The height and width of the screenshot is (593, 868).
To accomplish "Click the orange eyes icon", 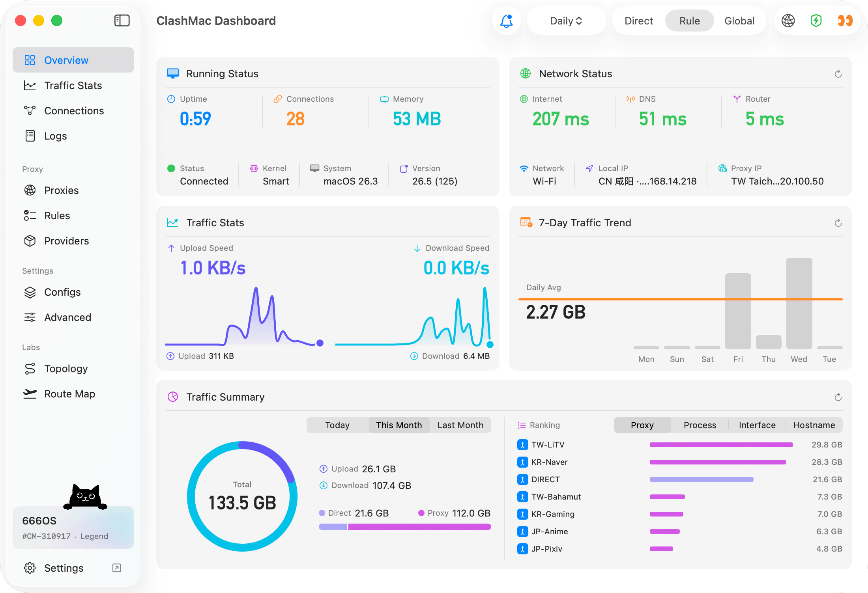I will [845, 21].
